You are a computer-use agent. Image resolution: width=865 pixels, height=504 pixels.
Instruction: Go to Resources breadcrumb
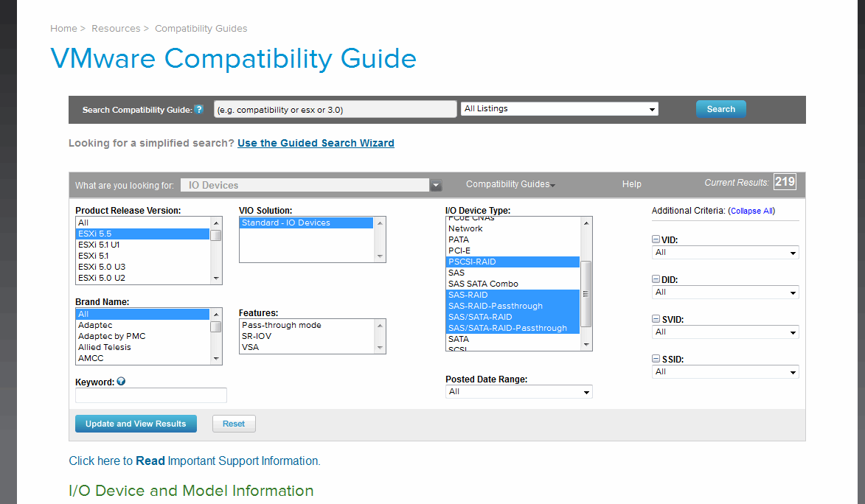point(116,28)
